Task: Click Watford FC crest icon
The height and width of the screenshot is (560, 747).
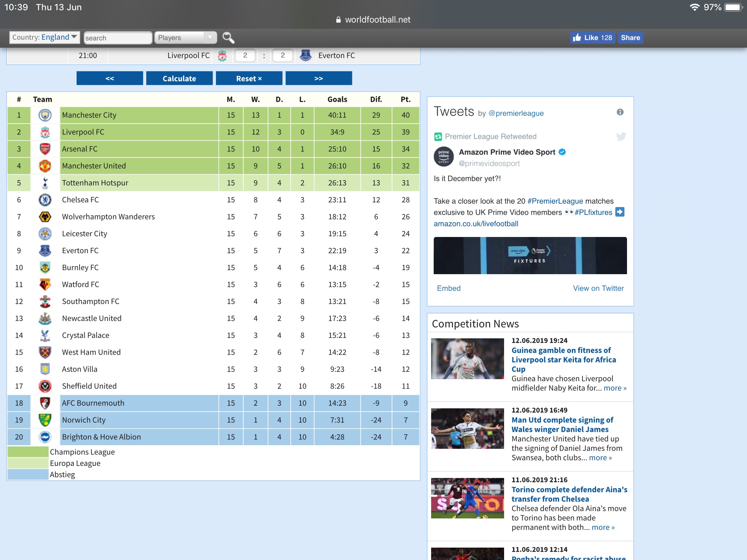Action: coord(45,285)
